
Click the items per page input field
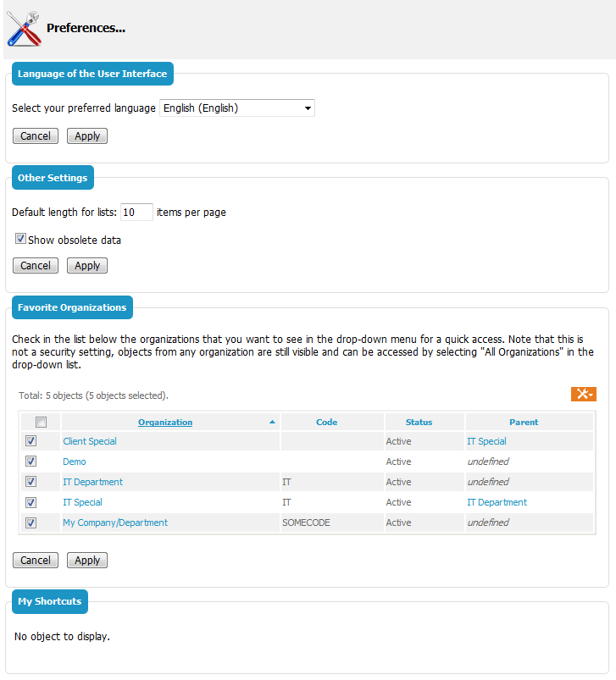point(136,212)
